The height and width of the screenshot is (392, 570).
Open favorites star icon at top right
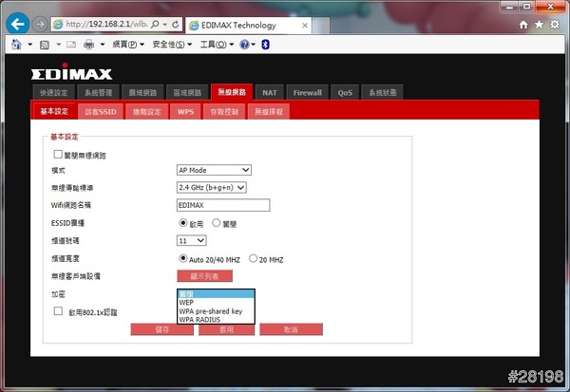coord(540,22)
